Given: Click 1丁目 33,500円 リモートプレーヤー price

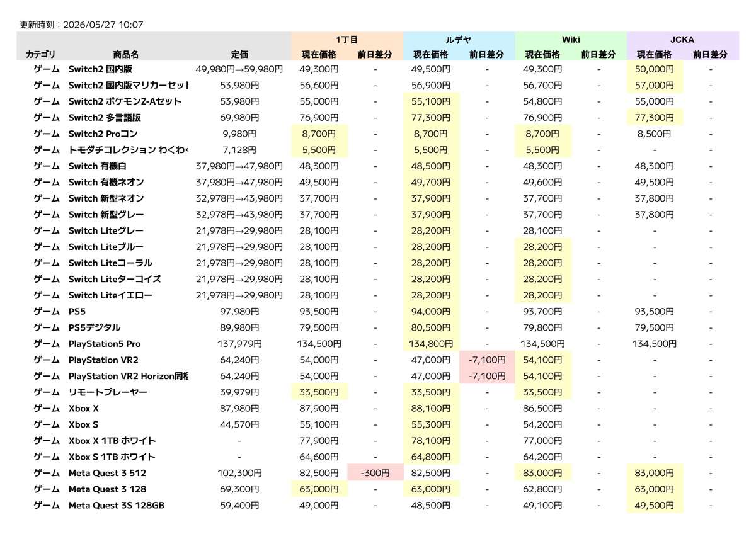Looking at the screenshot, I should click(x=319, y=392).
